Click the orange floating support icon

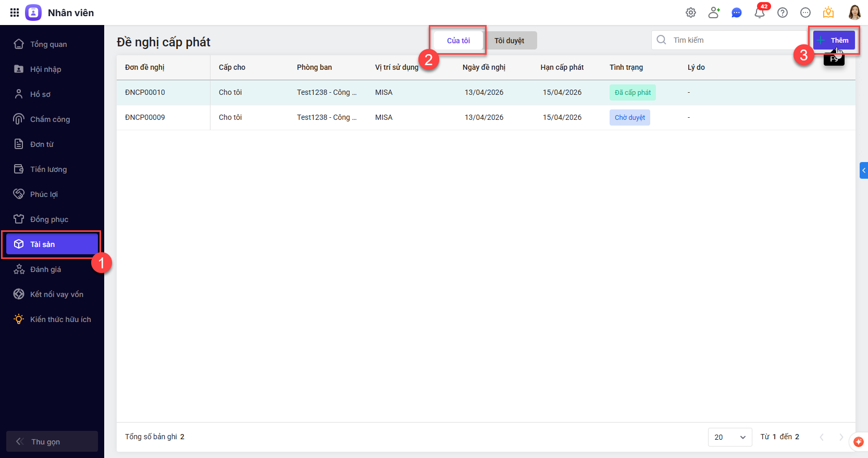(859, 442)
